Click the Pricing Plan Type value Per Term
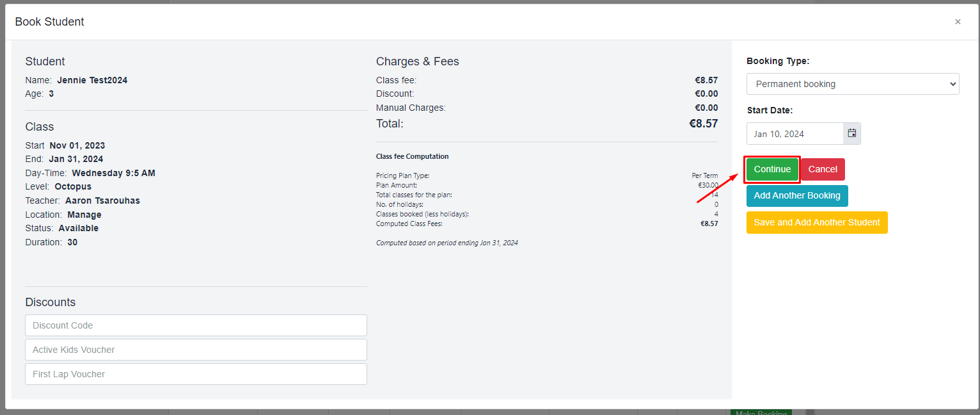Image resolution: width=980 pixels, height=415 pixels. coord(705,175)
